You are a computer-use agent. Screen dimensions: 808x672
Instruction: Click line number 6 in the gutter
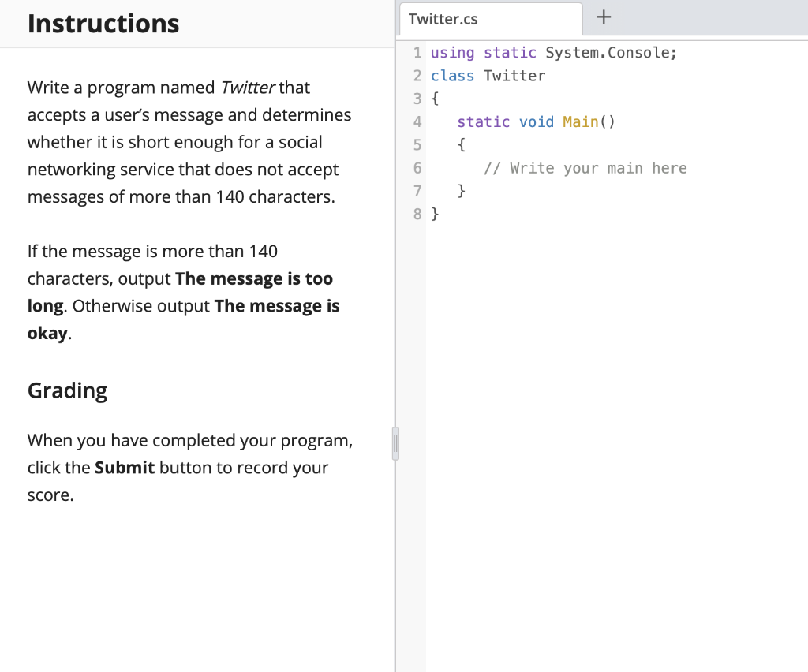(x=417, y=167)
